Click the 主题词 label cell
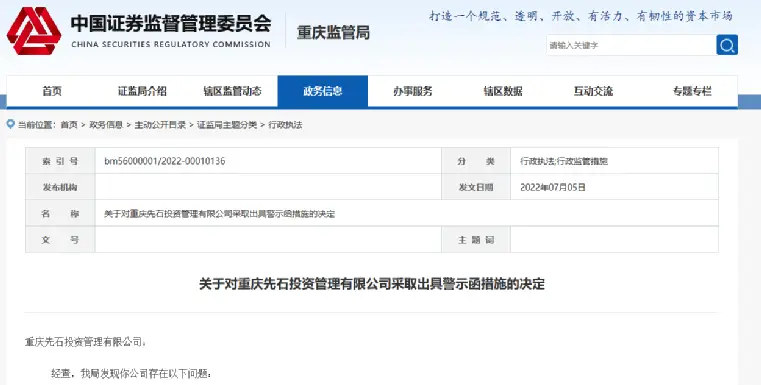Viewport: 761px width, 385px height. 476,239
